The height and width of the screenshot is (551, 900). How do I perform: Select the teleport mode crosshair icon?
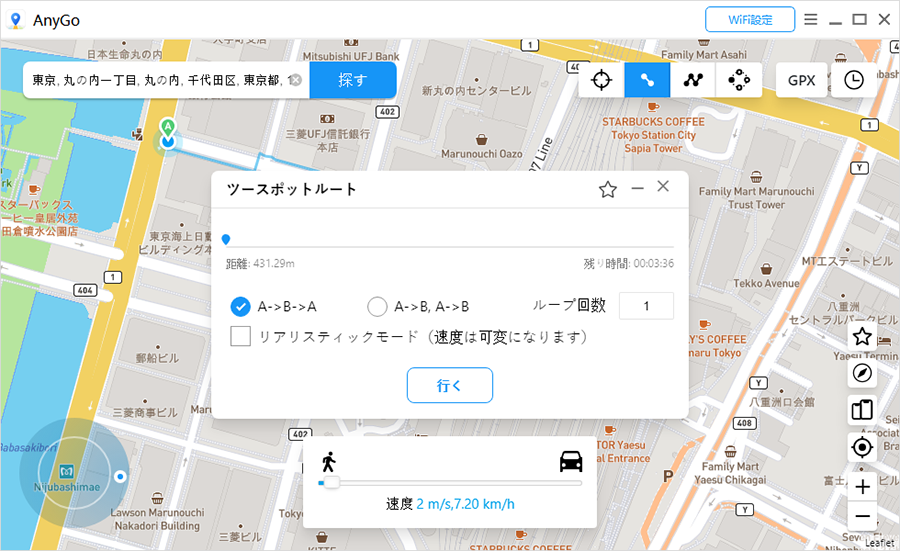(x=601, y=81)
